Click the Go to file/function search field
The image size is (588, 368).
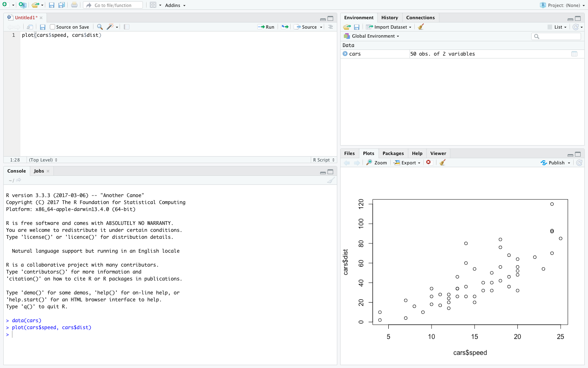tap(113, 5)
